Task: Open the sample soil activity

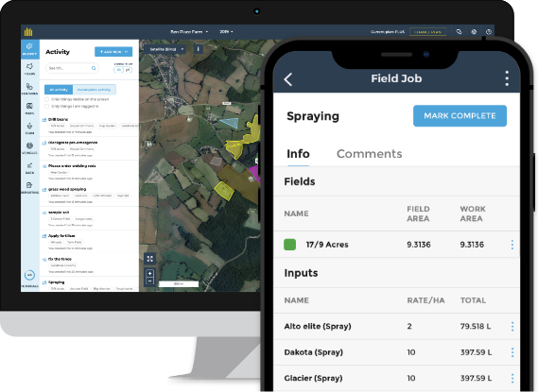Action: [90, 218]
